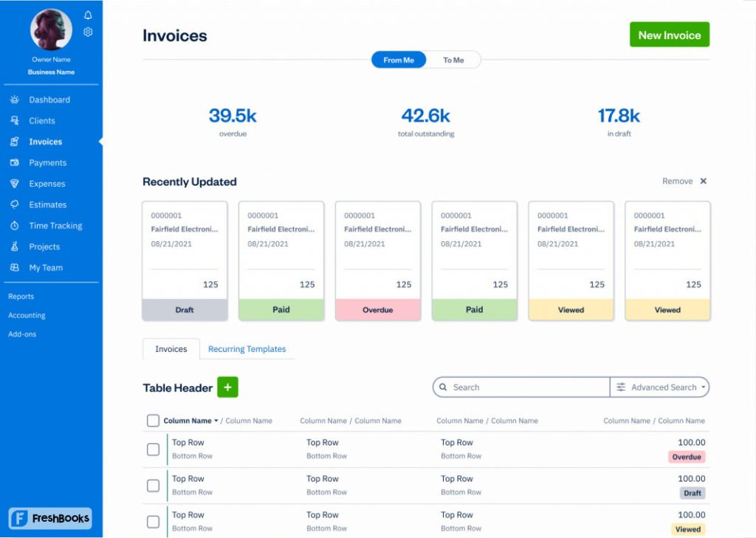Open the Estimates section
This screenshot has height=538, width=756.
tap(47, 204)
